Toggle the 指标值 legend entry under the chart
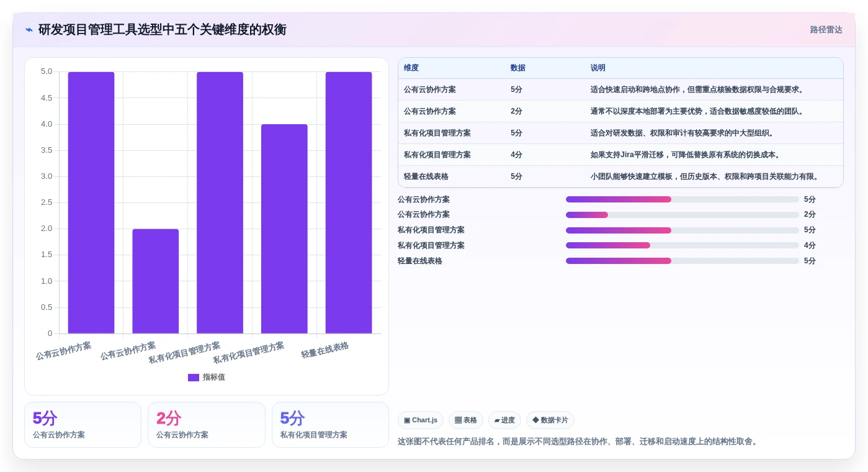The height and width of the screenshot is (472, 868). point(206,377)
